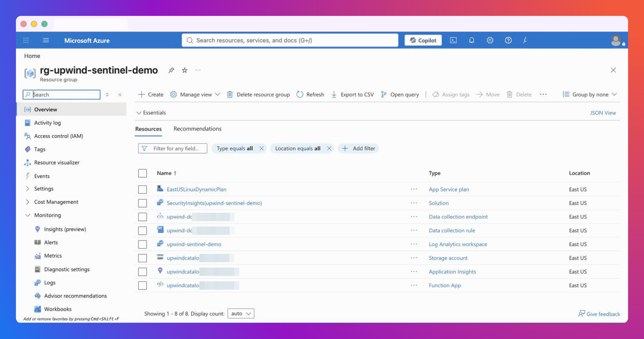This screenshot has width=644, height=339.
Task: Click Delete resource group
Action: (x=258, y=94)
